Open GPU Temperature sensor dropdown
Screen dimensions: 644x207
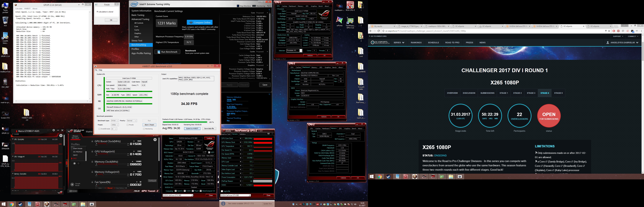(241, 146)
